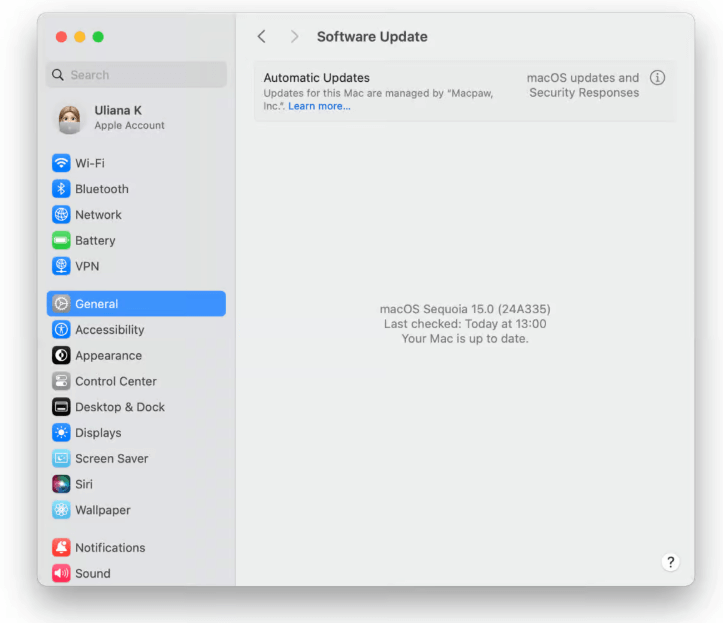This screenshot has width=723, height=623.
Task: Select Screen Saver in sidebar
Action: tap(136, 458)
